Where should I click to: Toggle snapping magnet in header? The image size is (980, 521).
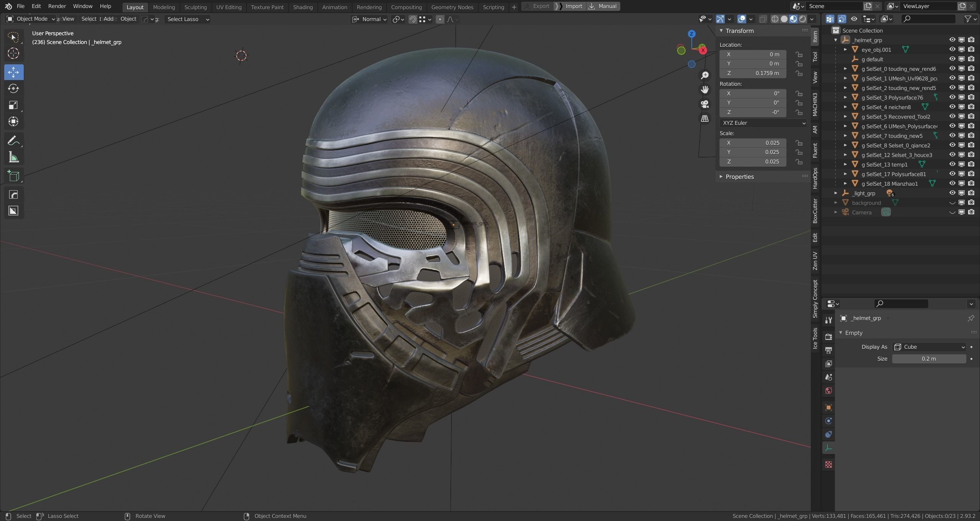click(x=413, y=19)
